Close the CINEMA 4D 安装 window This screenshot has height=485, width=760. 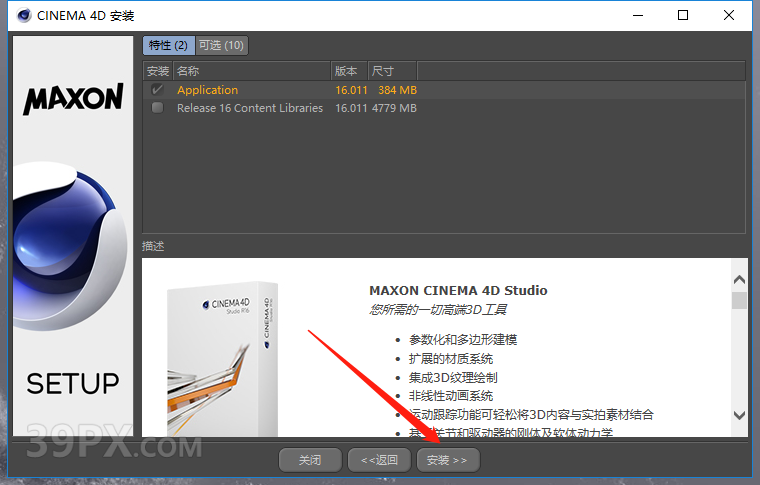(x=728, y=16)
